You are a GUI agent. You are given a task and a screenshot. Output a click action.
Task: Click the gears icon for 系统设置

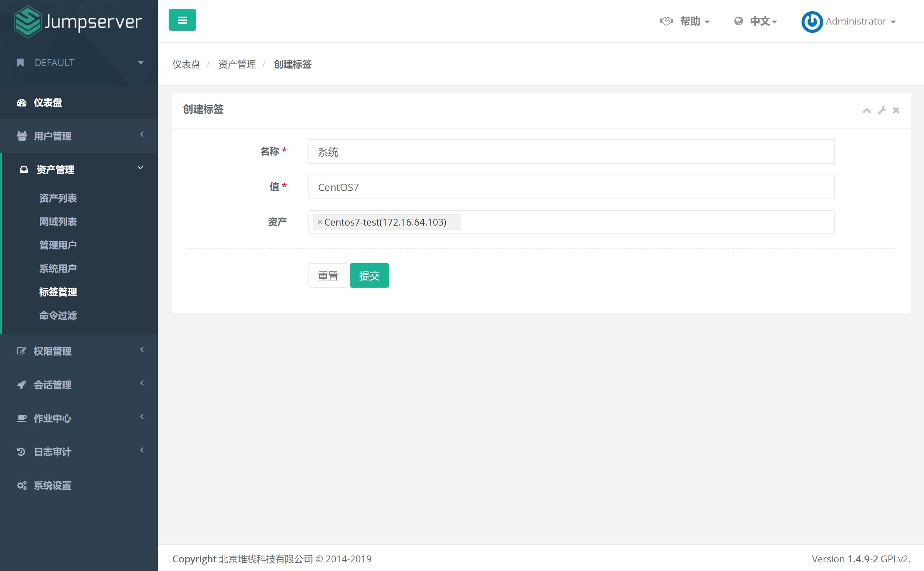[22, 485]
